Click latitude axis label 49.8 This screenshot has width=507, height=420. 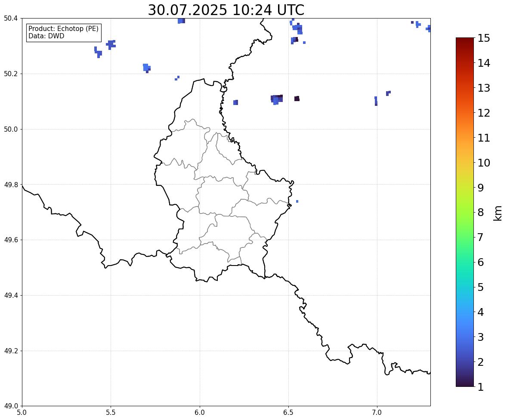point(11,185)
